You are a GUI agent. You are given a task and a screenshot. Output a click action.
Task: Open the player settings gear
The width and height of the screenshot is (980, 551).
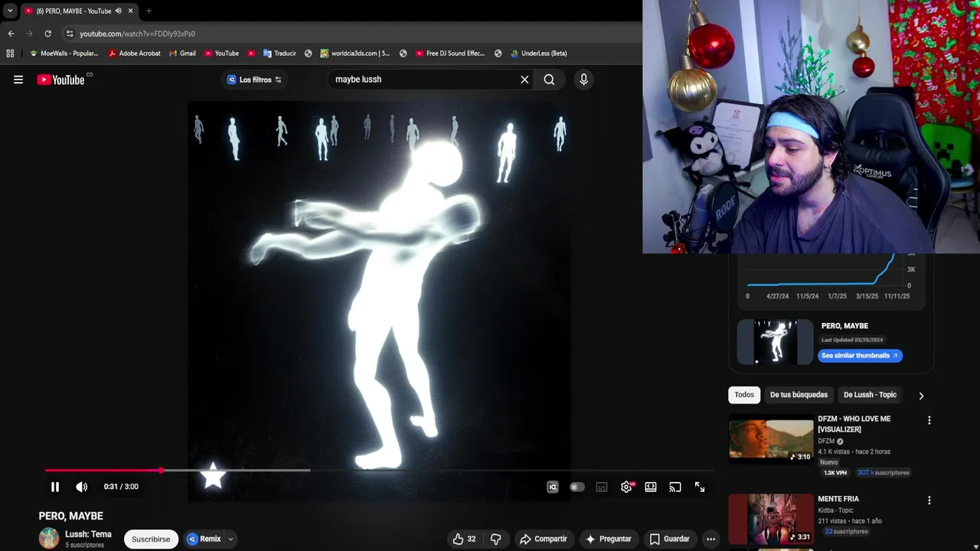tap(626, 487)
